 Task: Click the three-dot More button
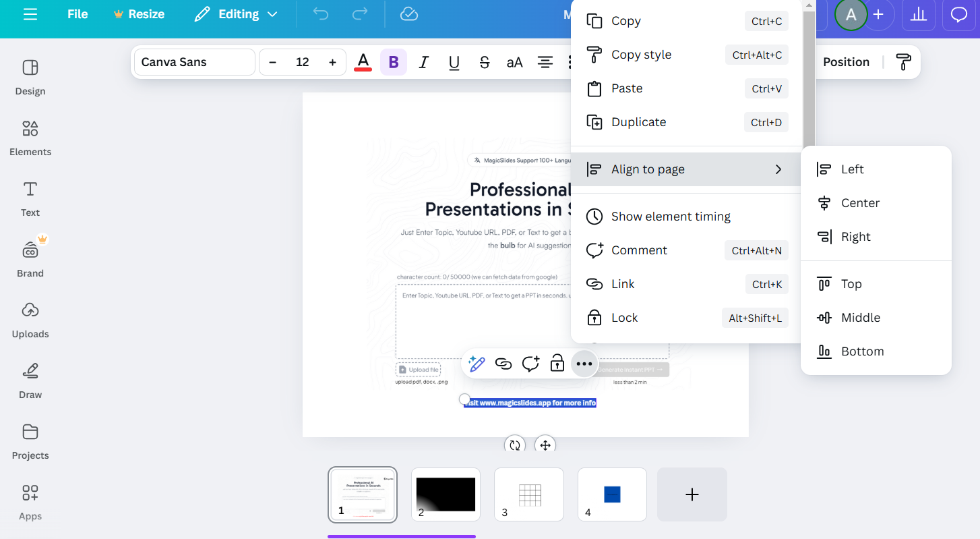click(584, 364)
